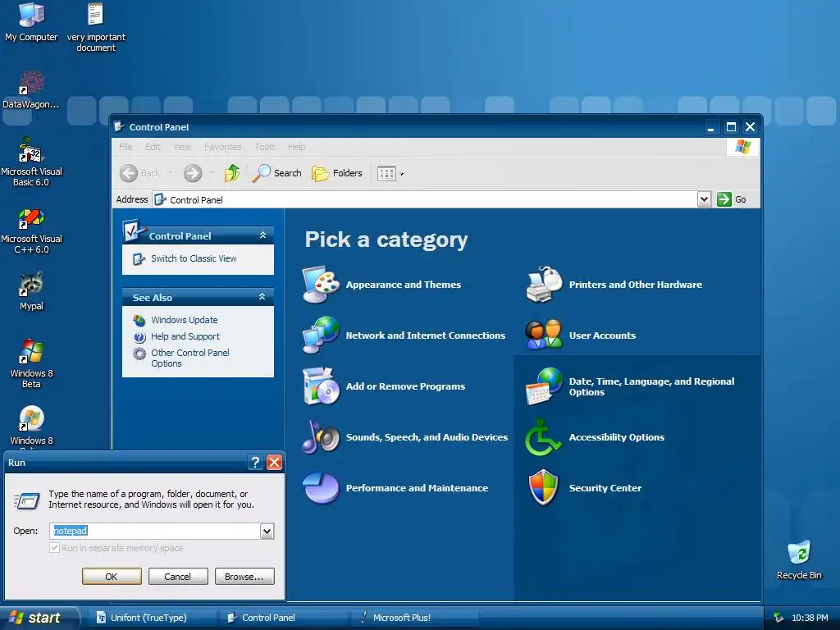Image resolution: width=840 pixels, height=630 pixels.
Task: Click the Back arrow in Control Panel toolbar
Action: click(129, 173)
